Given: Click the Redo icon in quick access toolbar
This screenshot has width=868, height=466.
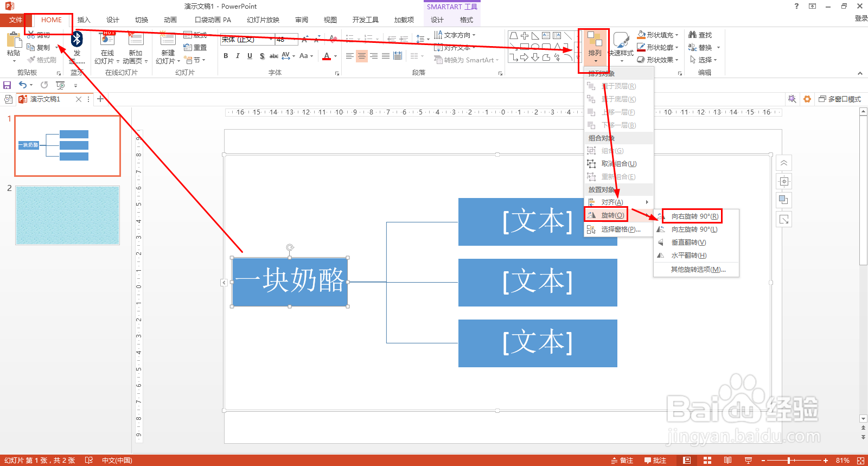Looking at the screenshot, I should pyautogui.click(x=44, y=85).
